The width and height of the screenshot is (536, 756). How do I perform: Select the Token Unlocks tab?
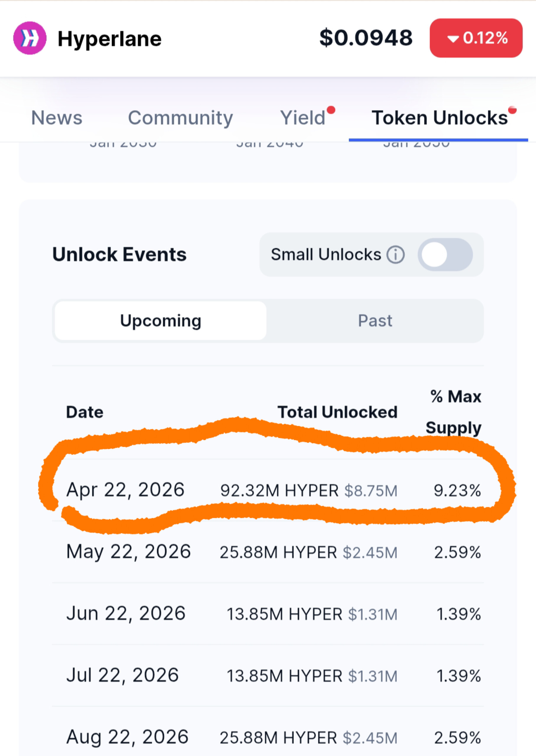point(439,118)
